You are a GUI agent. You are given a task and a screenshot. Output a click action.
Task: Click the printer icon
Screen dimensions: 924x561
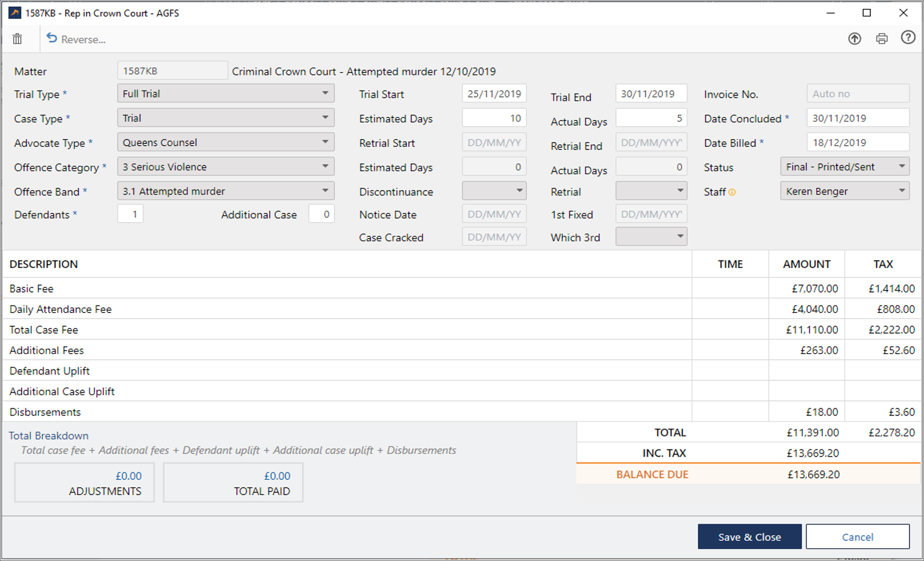(882, 39)
